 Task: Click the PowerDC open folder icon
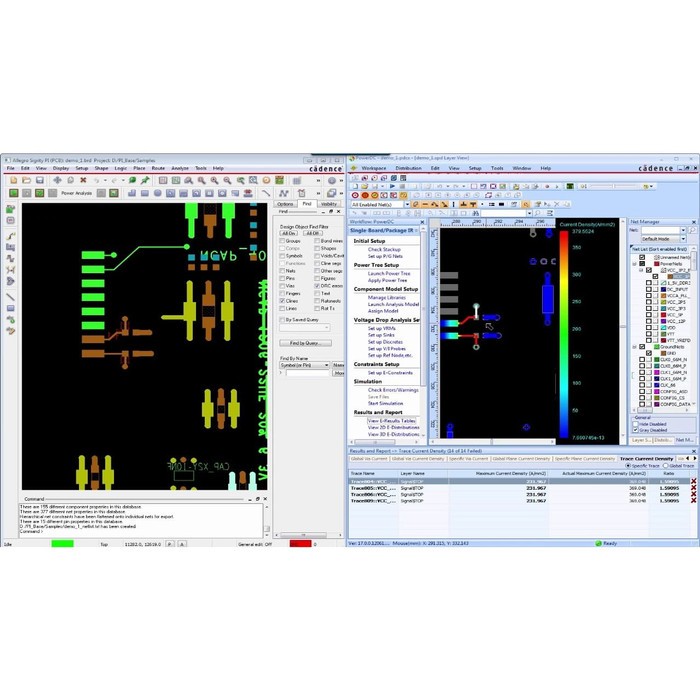365,186
